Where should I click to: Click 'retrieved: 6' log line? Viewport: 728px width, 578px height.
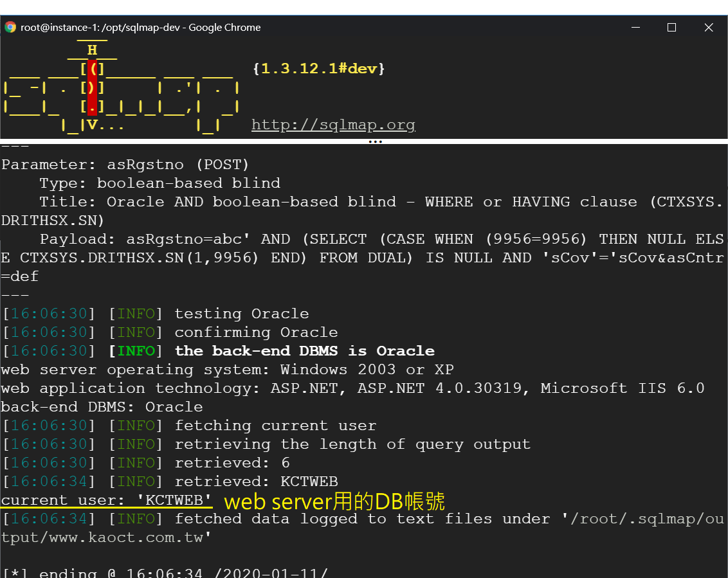(x=146, y=463)
